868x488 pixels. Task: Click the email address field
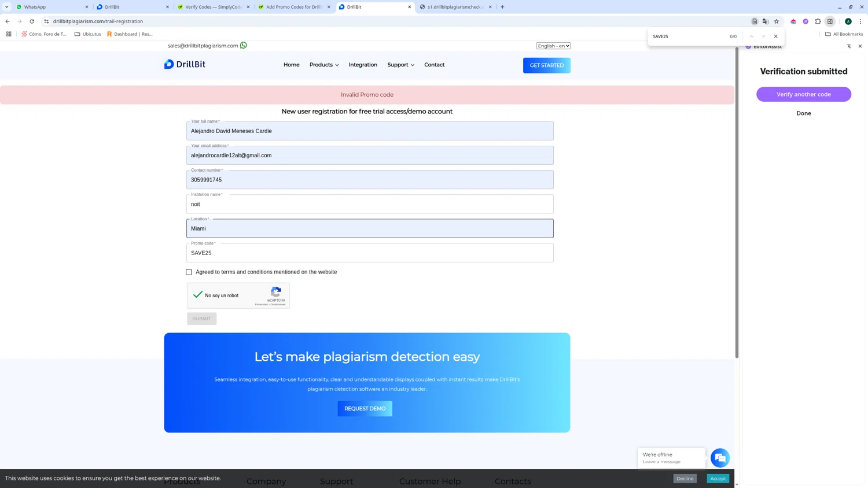370,155
